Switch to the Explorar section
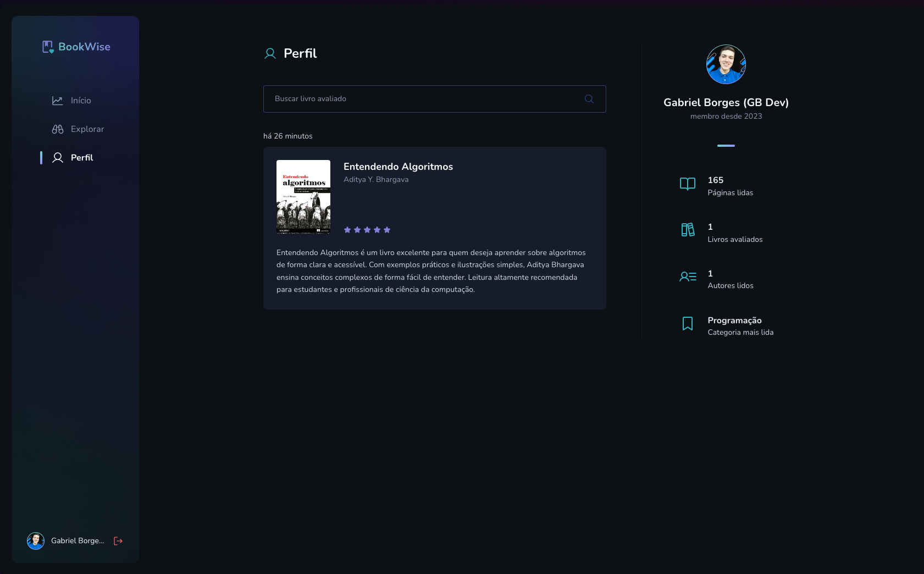Viewport: 924px width, 574px height. (87, 129)
